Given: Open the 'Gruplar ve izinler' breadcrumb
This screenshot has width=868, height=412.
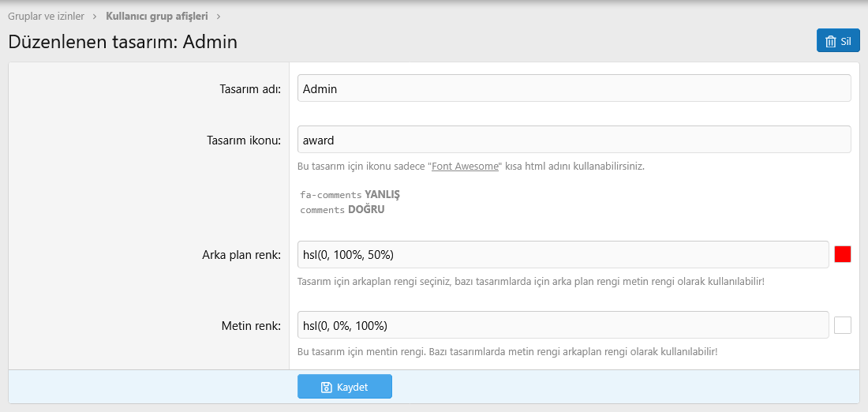Looking at the screenshot, I should [46, 16].
